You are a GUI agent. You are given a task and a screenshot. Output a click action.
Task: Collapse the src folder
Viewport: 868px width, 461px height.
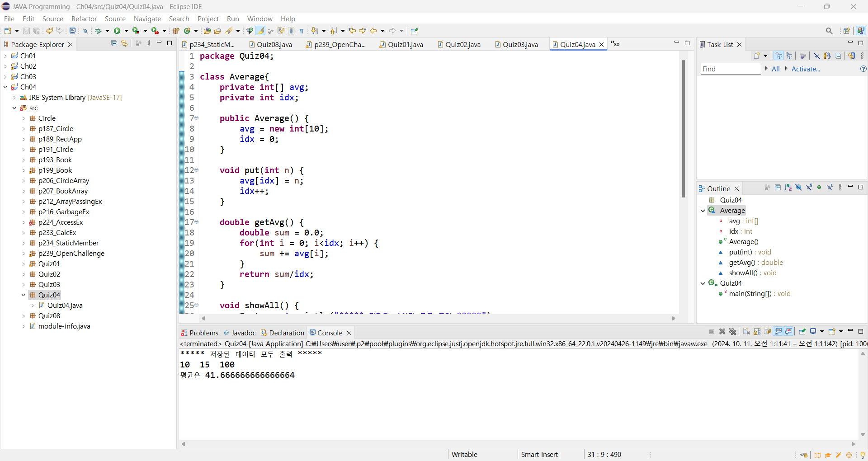click(x=14, y=108)
